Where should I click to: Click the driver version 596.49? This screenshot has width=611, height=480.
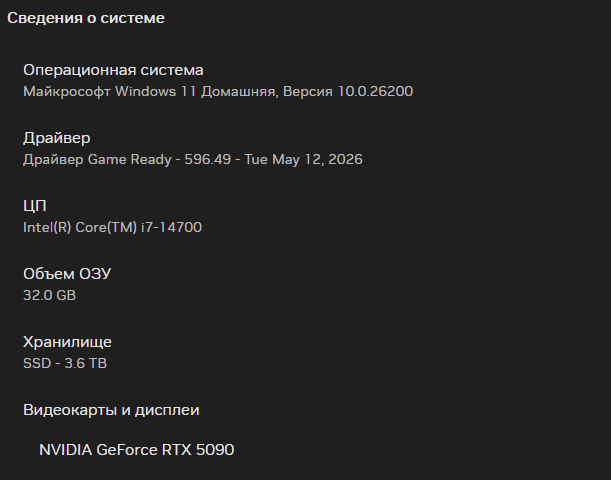(x=208, y=159)
